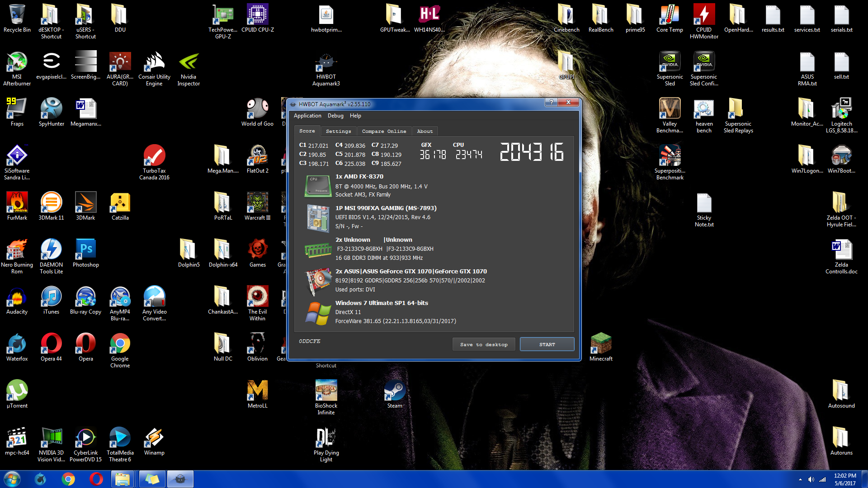Viewport: 868px width, 488px height.
Task: Click the CPU score 23474 value
Action: click(x=469, y=155)
